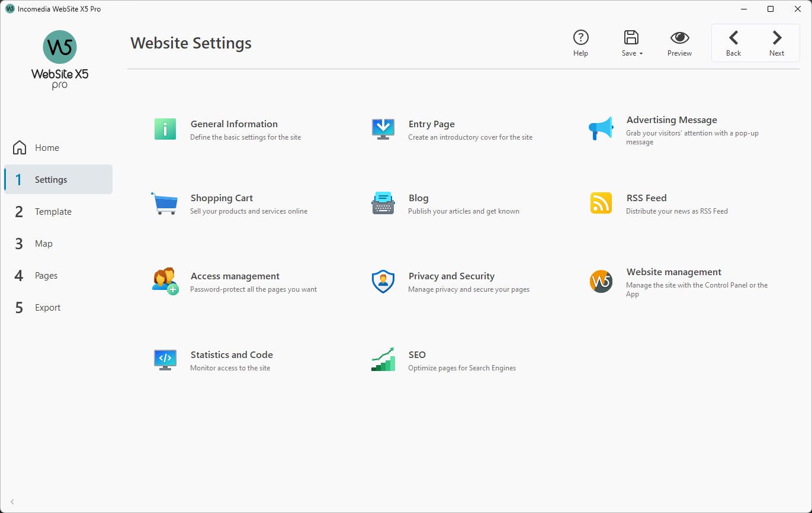Open SEO optimization settings
The width and height of the screenshot is (812, 513).
point(382,359)
